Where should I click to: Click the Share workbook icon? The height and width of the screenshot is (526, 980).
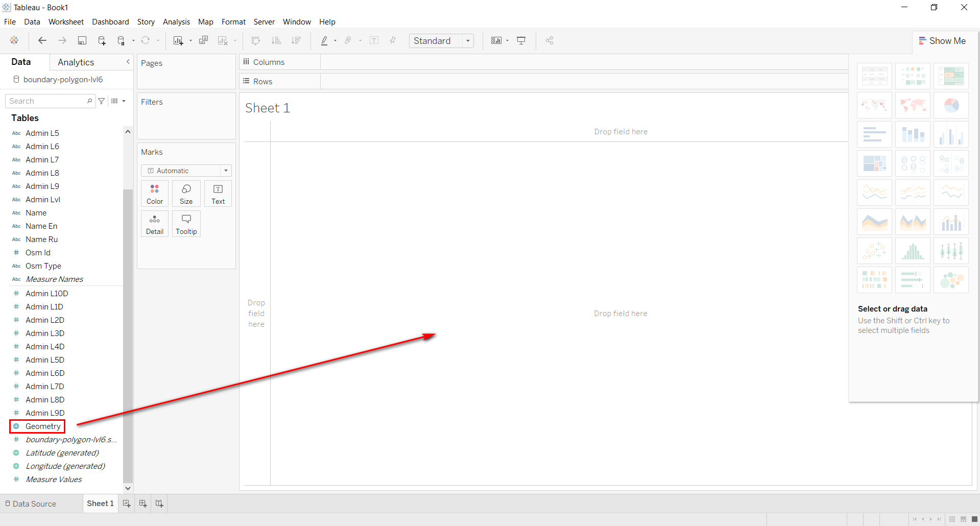point(549,41)
